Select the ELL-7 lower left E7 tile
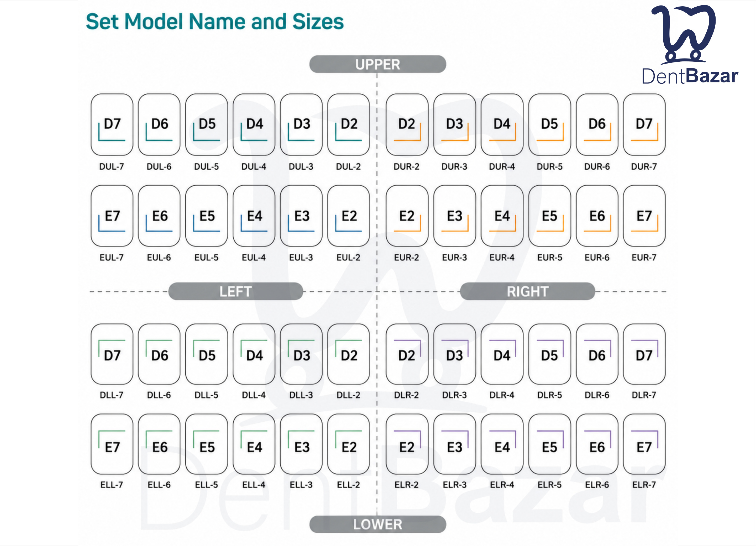Image resolution: width=756 pixels, height=546 pixels. pyautogui.click(x=112, y=444)
